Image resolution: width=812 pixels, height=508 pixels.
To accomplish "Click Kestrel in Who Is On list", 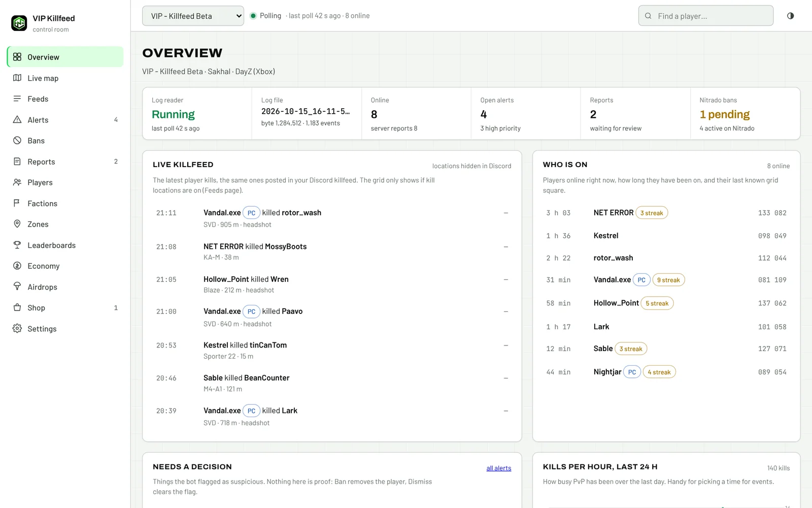I will [606, 236].
